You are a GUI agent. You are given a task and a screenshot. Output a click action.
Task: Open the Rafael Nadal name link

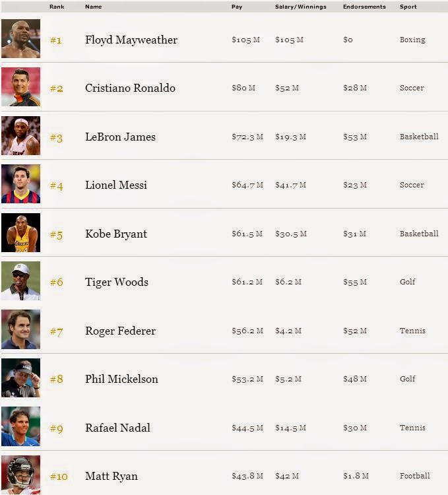click(117, 428)
